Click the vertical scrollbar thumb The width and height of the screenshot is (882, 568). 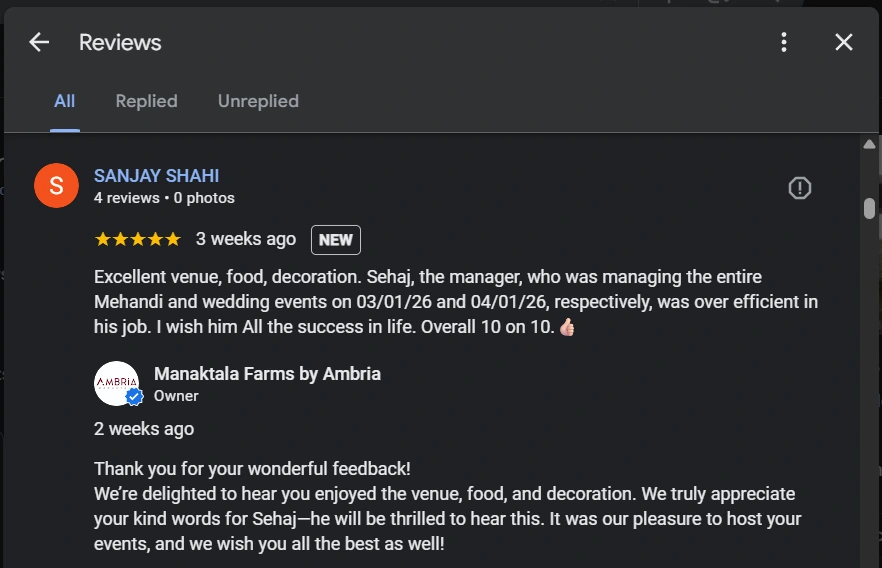869,208
